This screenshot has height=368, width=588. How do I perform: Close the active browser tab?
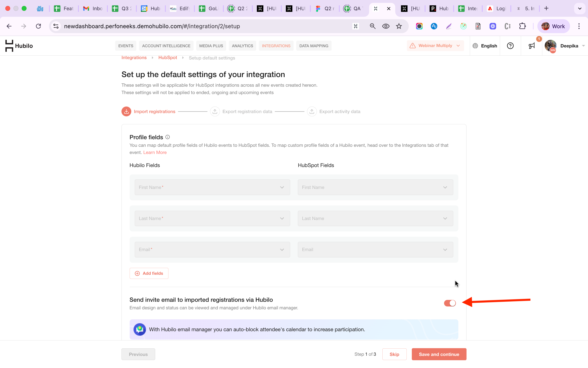[x=389, y=9]
